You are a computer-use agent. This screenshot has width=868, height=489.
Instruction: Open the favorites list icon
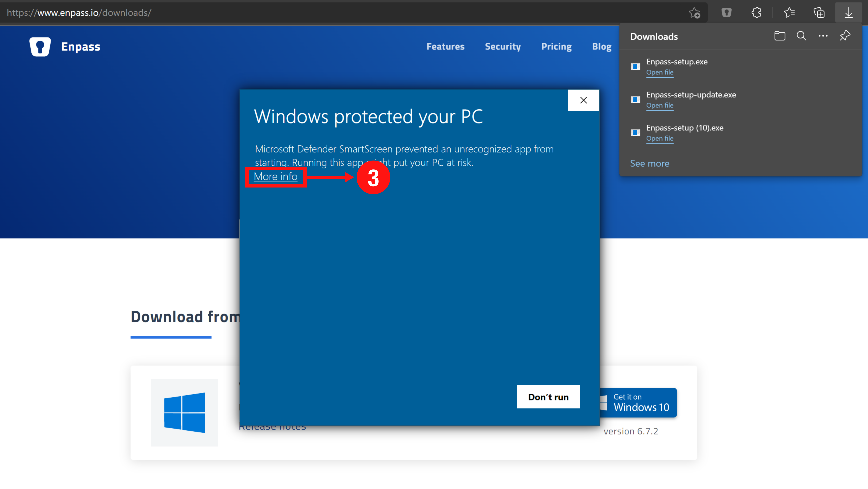(789, 13)
